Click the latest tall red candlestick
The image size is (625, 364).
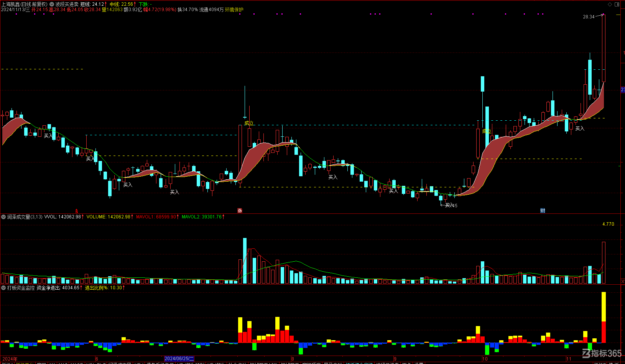pyautogui.click(x=604, y=48)
